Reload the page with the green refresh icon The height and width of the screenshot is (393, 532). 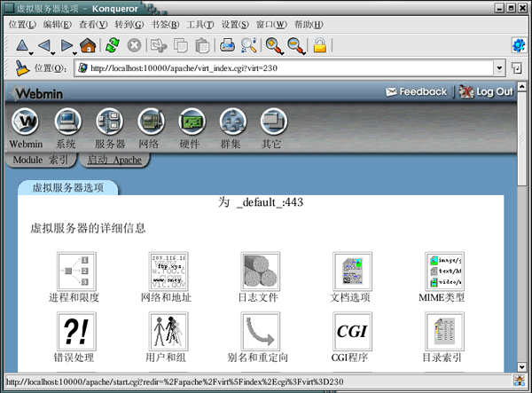(113, 45)
